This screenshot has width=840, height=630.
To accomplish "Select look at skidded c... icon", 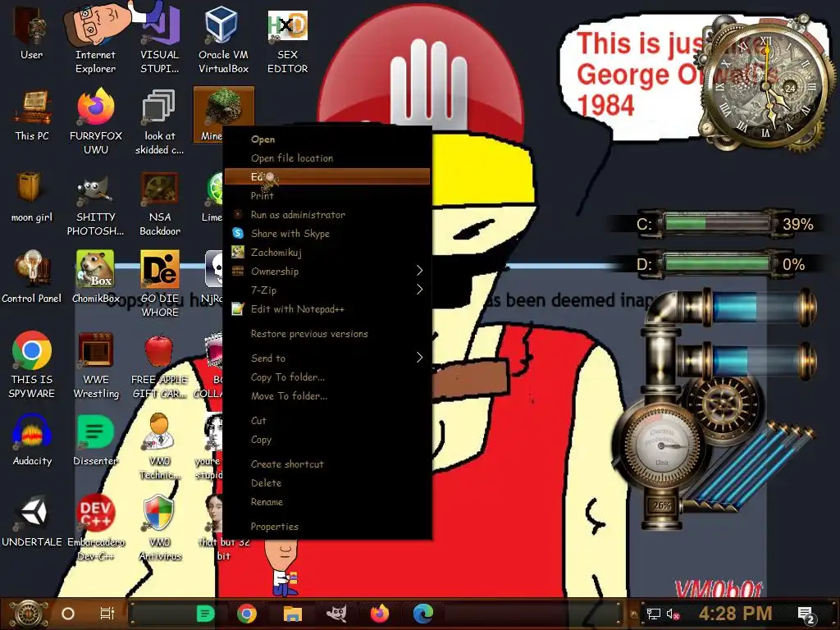I will tap(159, 121).
